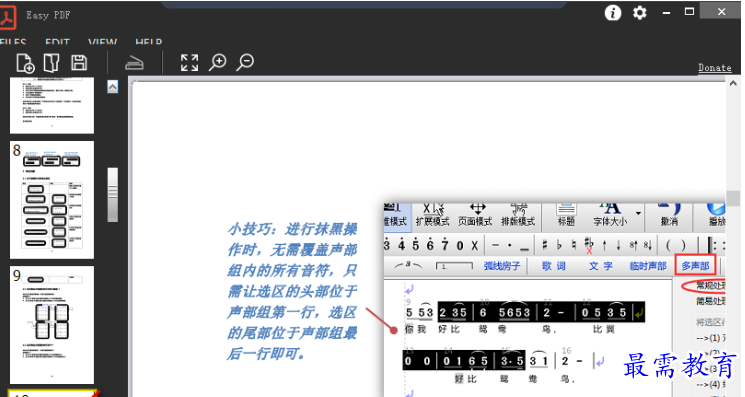The image size is (745, 397).
Task: Open the FILES menu
Action: (x=13, y=42)
